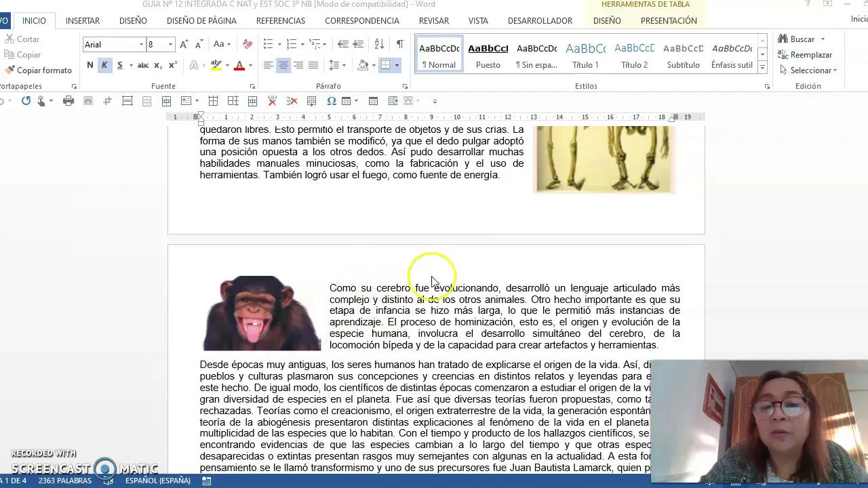The height and width of the screenshot is (488, 868).
Task: Click ESPAÑOL (ESPAÑA) language indicator
Action: (158, 481)
